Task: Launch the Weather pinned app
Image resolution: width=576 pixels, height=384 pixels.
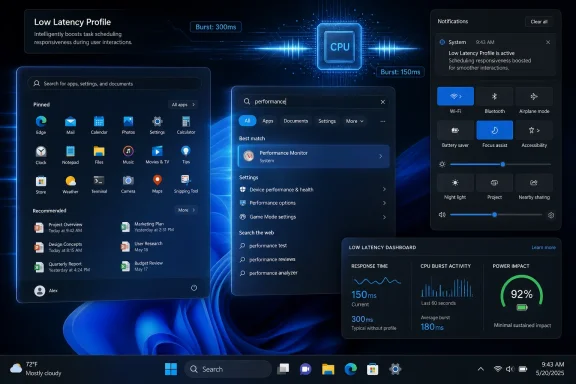Action: (x=70, y=184)
